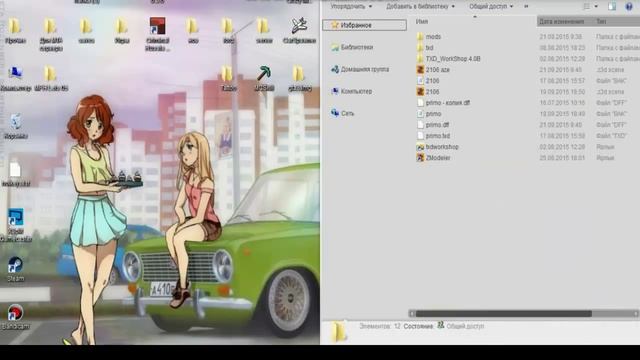
Task: Click the left arrow of horizontal scrollbar
Action: 412,313
